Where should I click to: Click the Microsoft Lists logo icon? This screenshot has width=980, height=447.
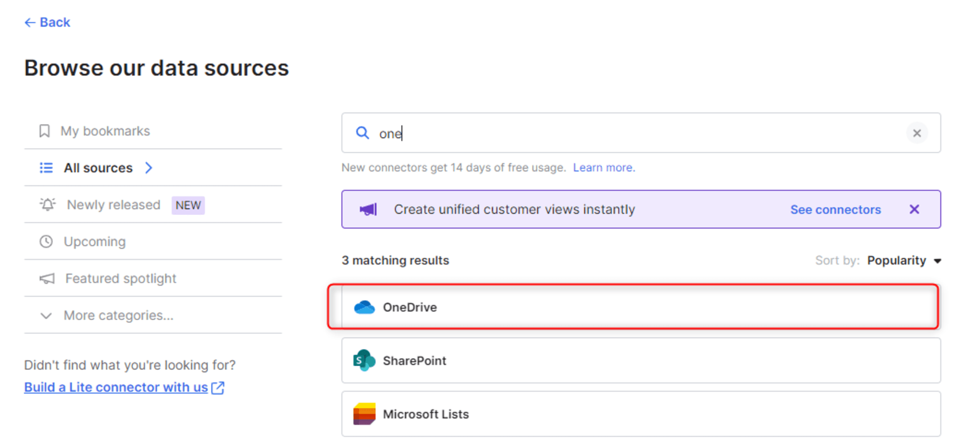(364, 414)
